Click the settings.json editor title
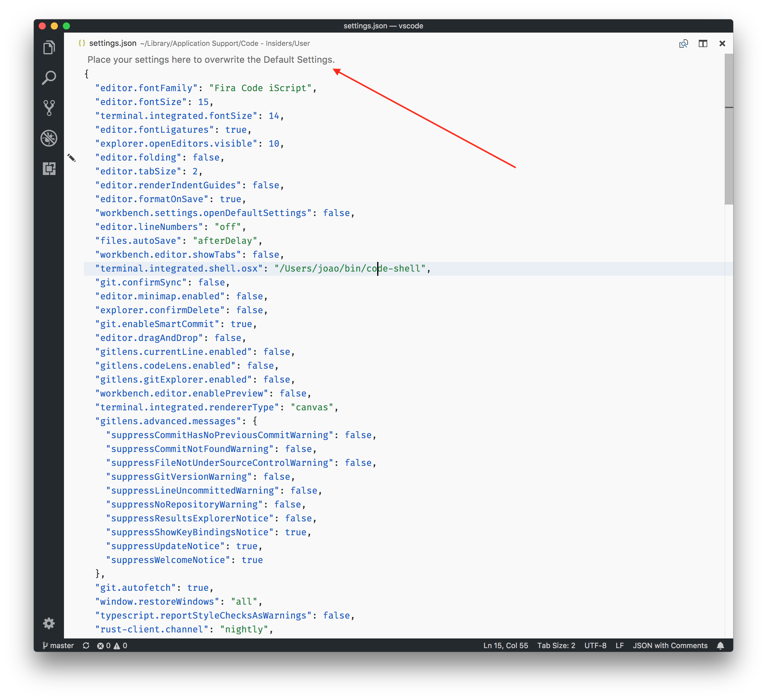This screenshot has width=767, height=700. 113,43
